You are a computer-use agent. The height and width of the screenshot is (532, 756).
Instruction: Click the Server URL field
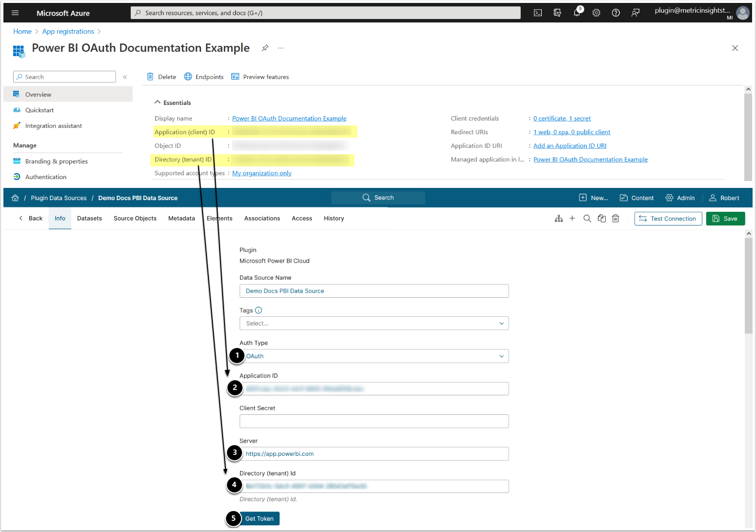coord(374,454)
